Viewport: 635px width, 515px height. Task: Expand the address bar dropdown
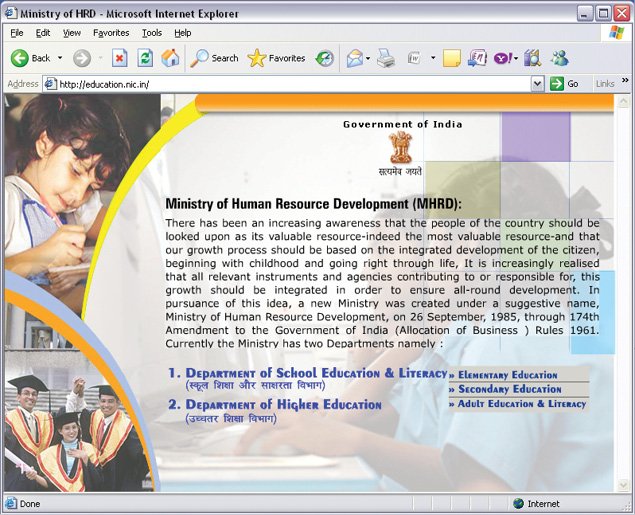[537, 84]
